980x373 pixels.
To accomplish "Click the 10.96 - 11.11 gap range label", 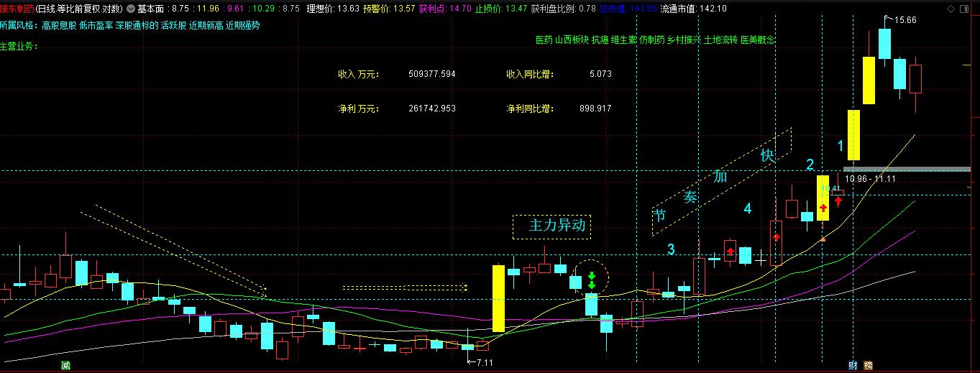I will (871, 178).
